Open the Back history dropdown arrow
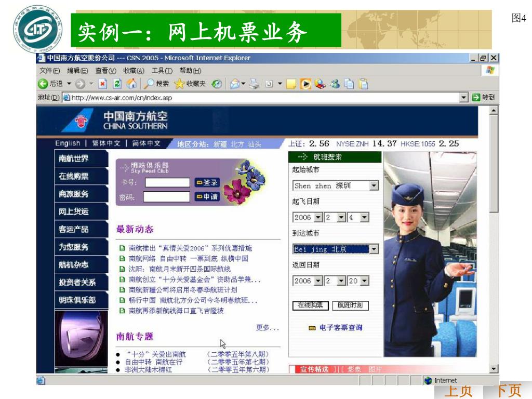 [x=69, y=84]
